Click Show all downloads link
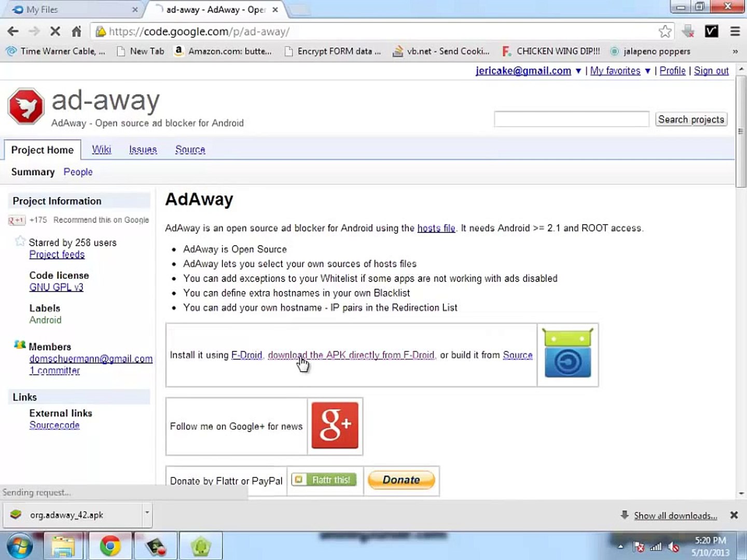Screen dimensions: 747x560 [675, 515]
